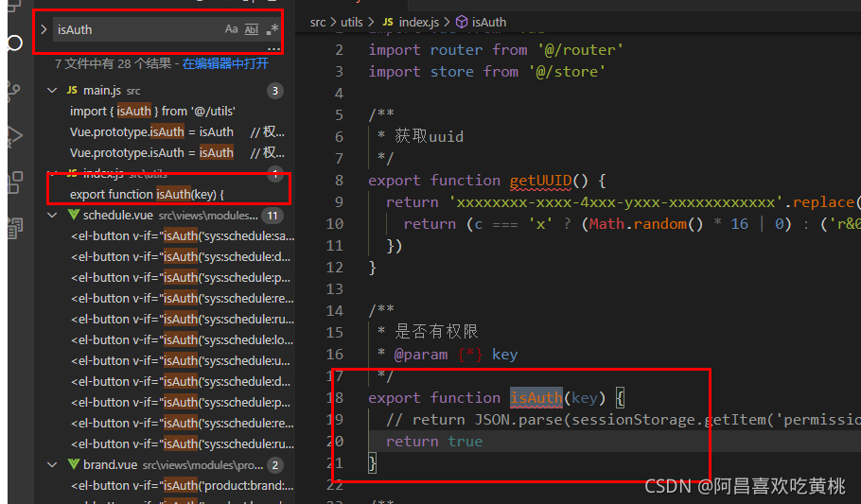Select the brand.vue file row in results
This screenshot has width=861, height=504.
(x=165, y=465)
